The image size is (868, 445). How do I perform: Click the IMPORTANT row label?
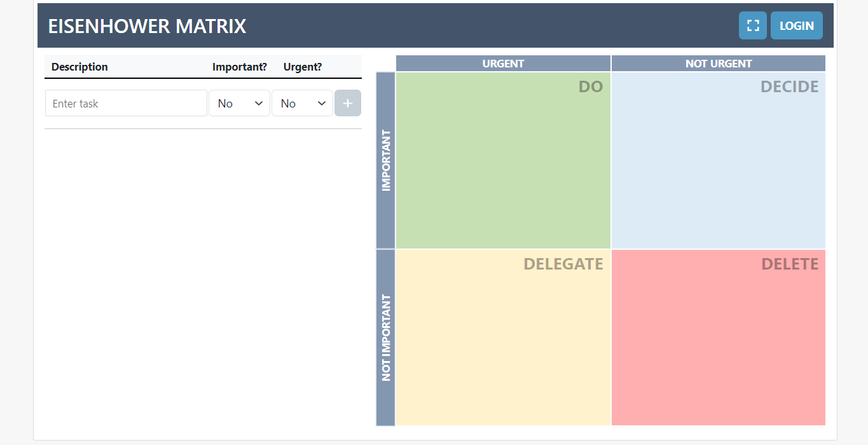pos(385,160)
